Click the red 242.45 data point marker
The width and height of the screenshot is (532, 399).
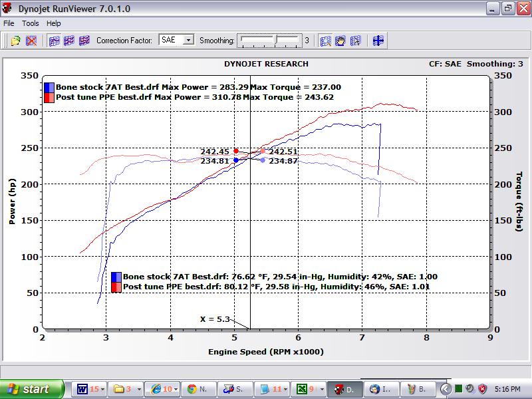[236, 151]
